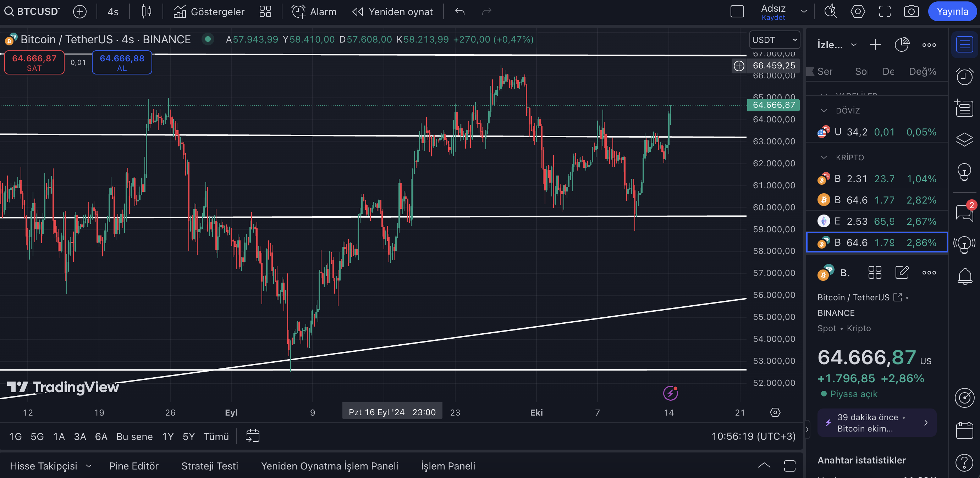Sort watchlist by Değ% column

(922, 72)
